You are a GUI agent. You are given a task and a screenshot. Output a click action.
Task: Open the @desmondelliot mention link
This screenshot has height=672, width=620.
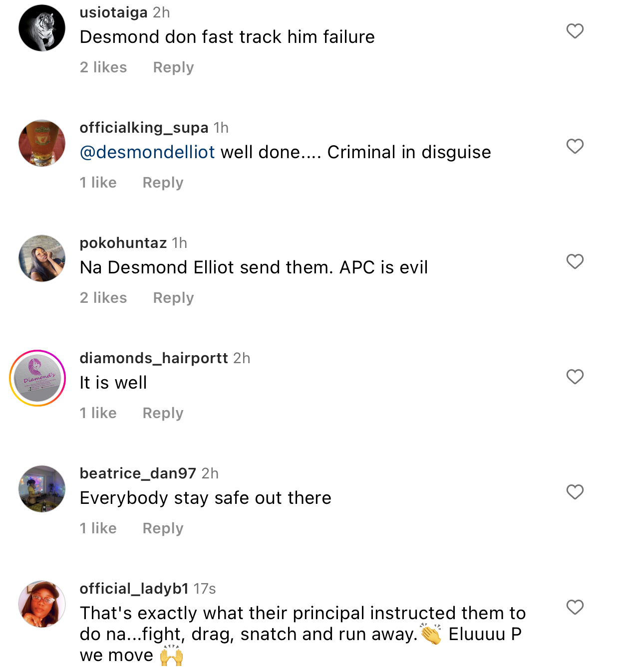[x=147, y=152]
